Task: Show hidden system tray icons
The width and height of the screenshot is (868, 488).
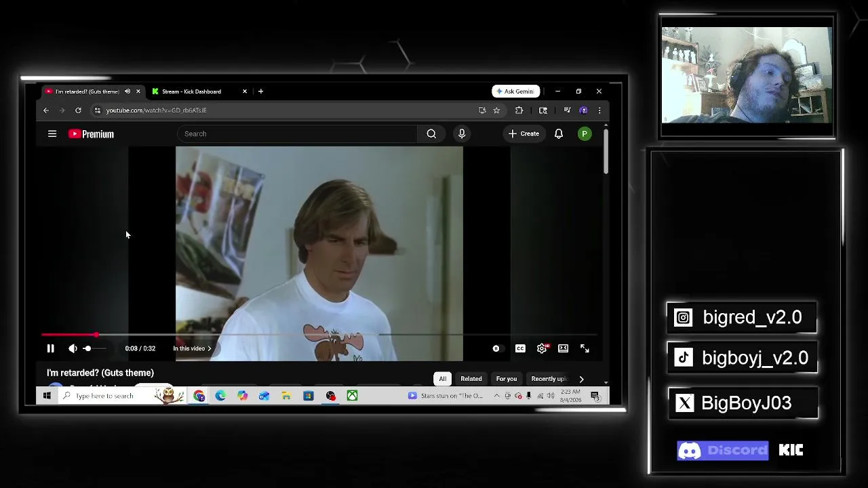Action: [x=497, y=396]
